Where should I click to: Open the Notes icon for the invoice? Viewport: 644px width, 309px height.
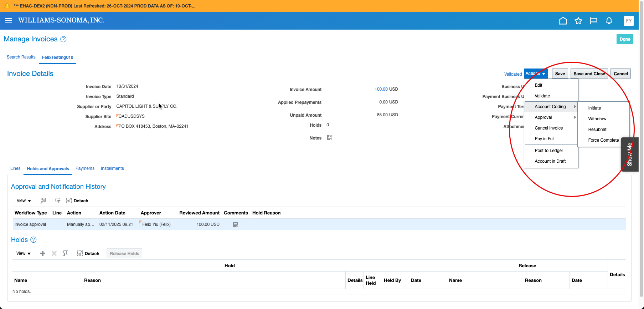click(x=329, y=138)
